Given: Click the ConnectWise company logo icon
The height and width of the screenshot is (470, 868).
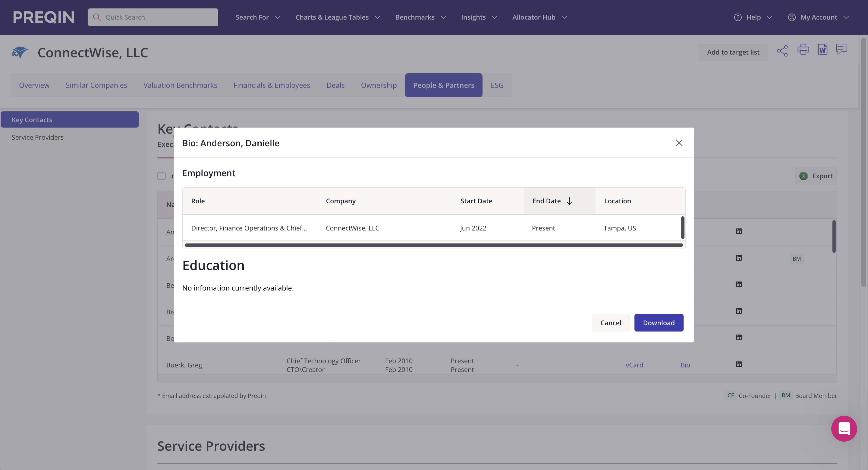Looking at the screenshot, I should click(19, 52).
